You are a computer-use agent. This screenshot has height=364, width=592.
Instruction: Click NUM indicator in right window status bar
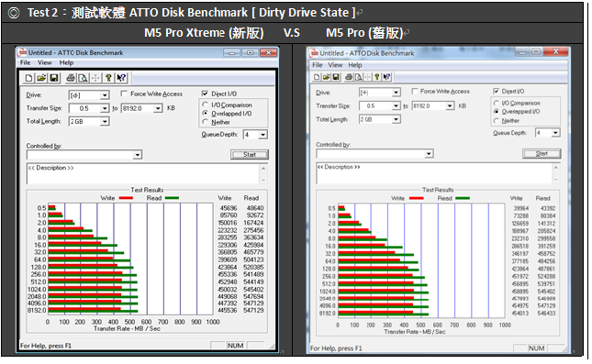pyautogui.click(x=537, y=348)
